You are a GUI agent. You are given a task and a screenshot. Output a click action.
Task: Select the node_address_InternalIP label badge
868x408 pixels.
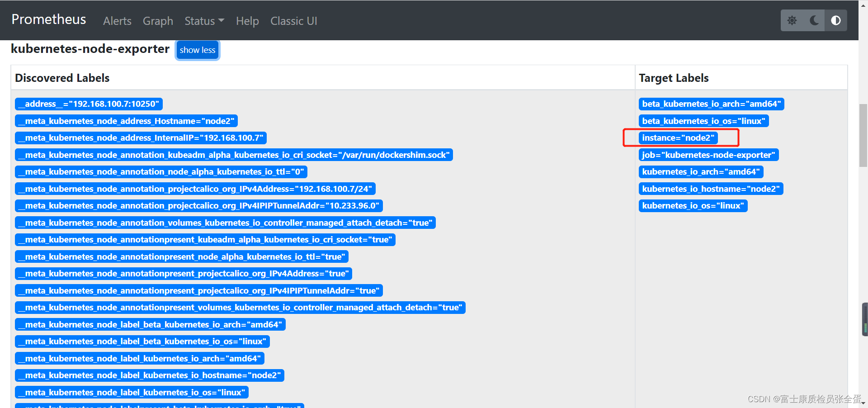tap(141, 138)
